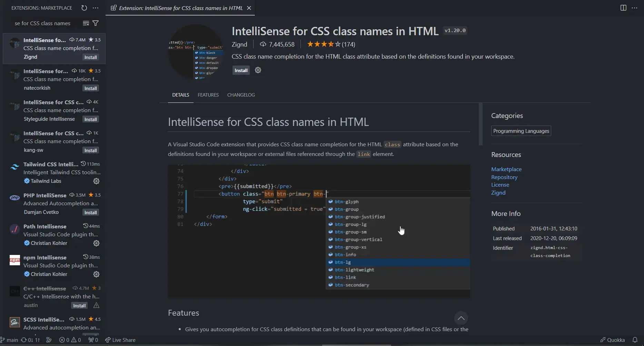644x346 pixels.
Task: Install IntelliSense for CSS class names extension
Action: pos(241,70)
